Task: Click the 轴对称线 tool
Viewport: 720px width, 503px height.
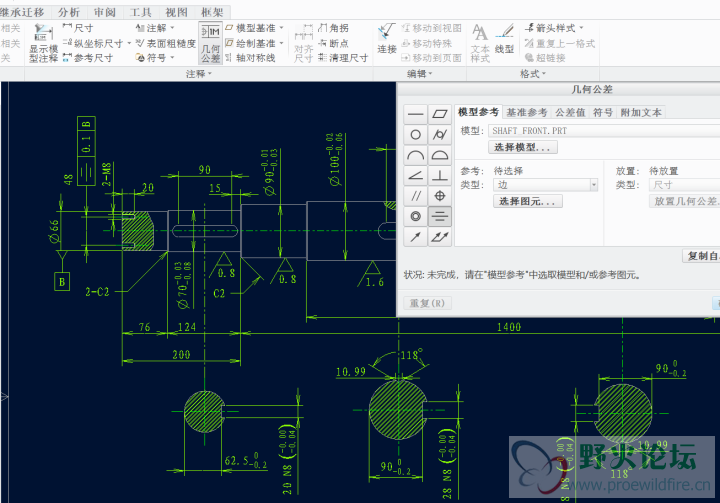Action: pyautogui.click(x=250, y=58)
